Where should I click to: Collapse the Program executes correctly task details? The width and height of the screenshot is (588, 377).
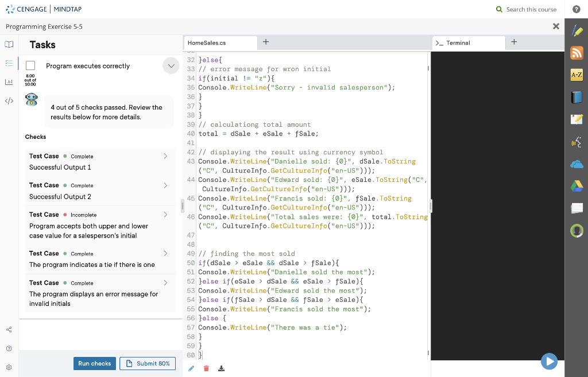coord(171,65)
